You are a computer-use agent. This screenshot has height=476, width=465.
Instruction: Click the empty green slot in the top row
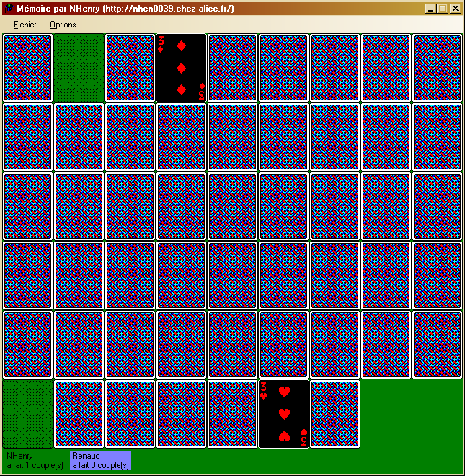(79, 68)
